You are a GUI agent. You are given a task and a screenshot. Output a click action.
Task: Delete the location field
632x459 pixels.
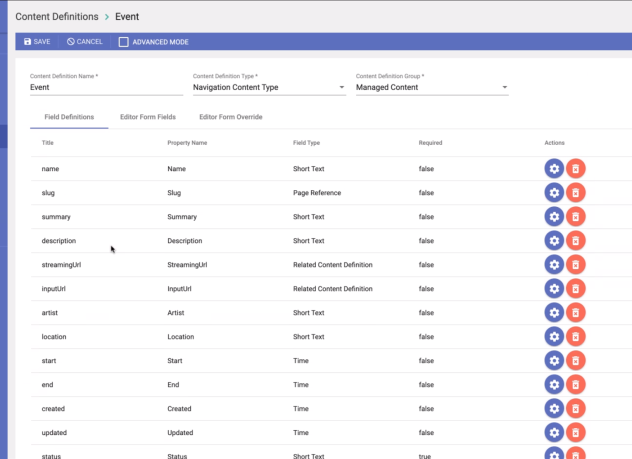576,336
